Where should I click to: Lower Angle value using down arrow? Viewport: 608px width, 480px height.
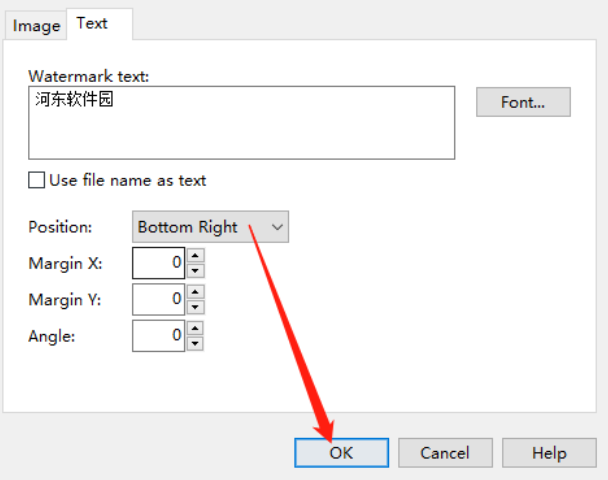(x=195, y=343)
